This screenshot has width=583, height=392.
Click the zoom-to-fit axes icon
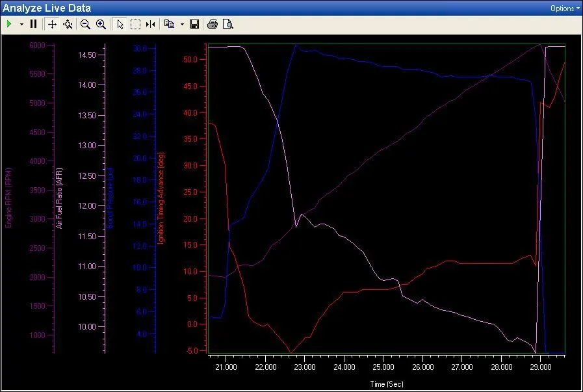coord(68,24)
